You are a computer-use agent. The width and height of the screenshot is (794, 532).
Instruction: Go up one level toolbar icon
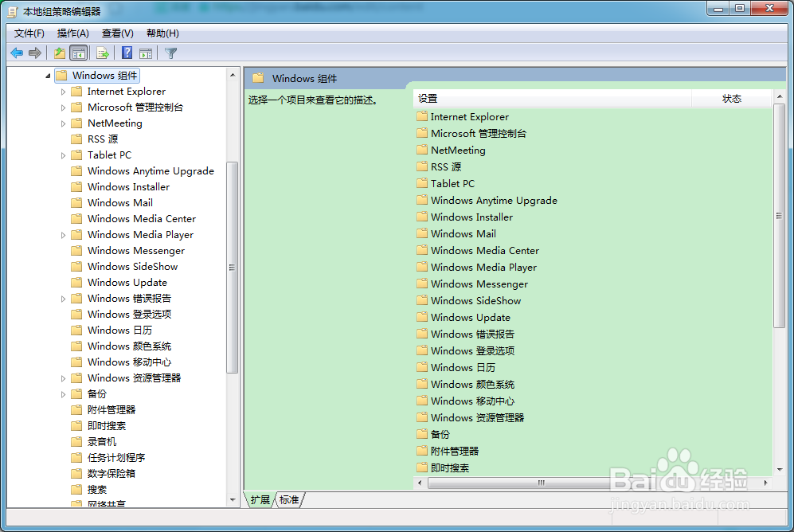[x=60, y=53]
